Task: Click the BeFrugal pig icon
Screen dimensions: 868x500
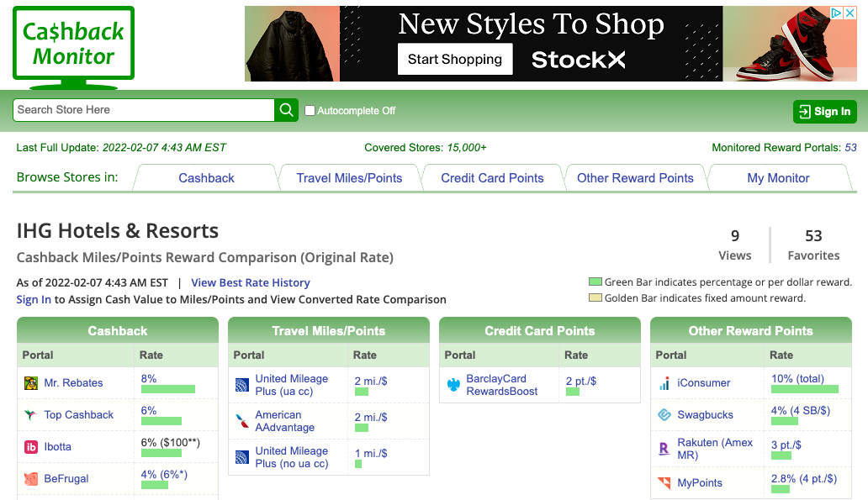Action: 31,479
